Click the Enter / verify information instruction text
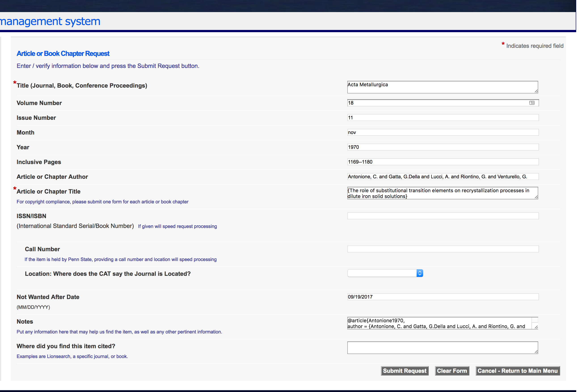 pyautogui.click(x=108, y=66)
